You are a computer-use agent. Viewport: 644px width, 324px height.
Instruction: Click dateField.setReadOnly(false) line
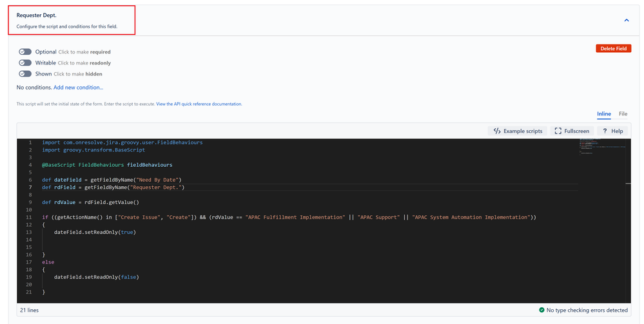click(x=97, y=277)
